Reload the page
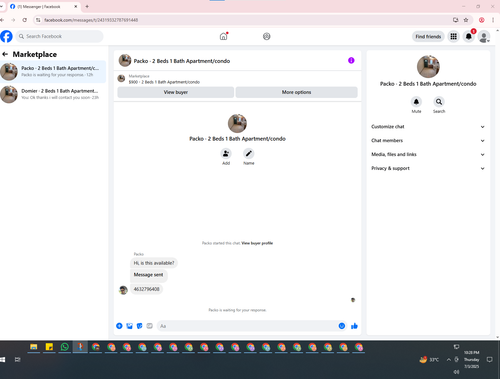Screen dimensions: 500x379 pyautogui.click(x=25, y=20)
